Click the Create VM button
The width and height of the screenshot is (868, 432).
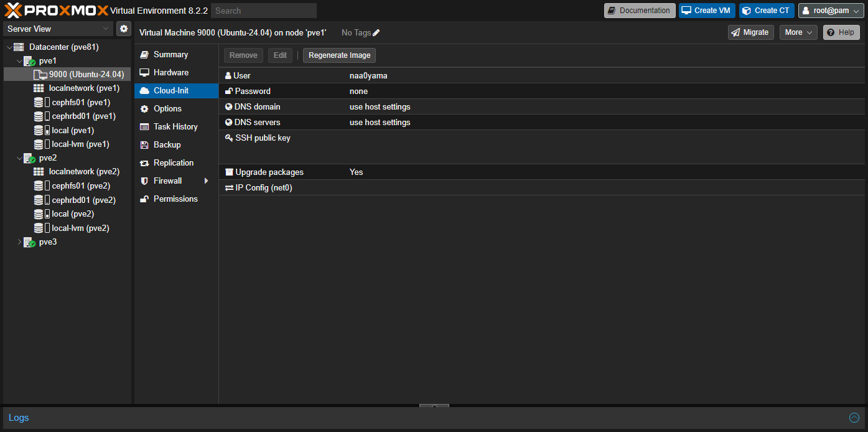pyautogui.click(x=707, y=11)
